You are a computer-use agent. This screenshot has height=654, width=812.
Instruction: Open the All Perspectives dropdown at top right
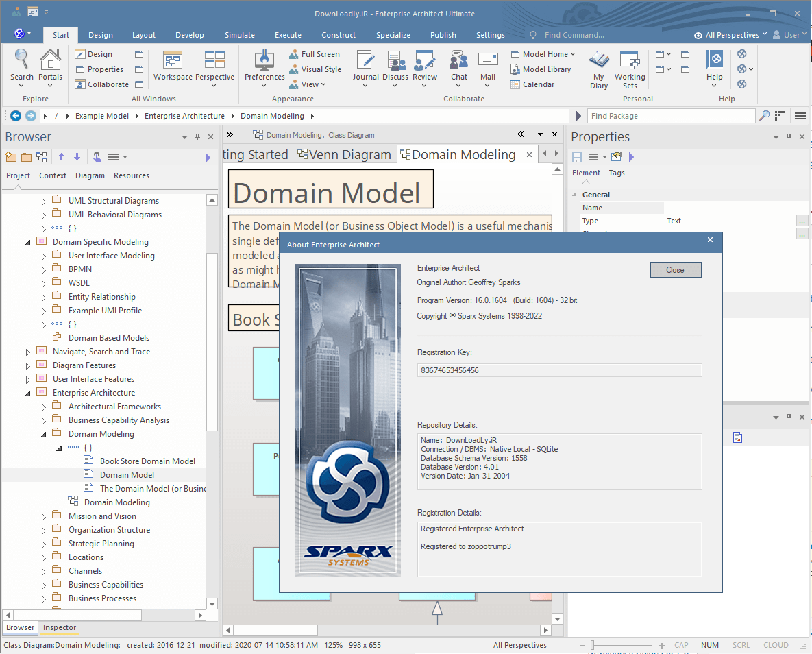[730, 35]
